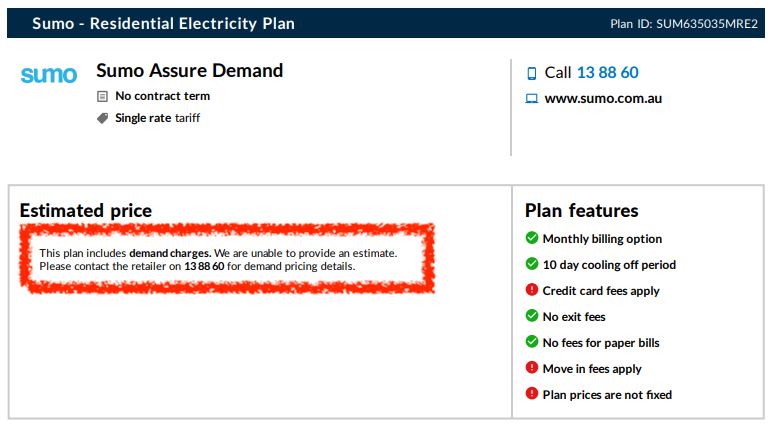Click the Sumo logo

(48, 75)
